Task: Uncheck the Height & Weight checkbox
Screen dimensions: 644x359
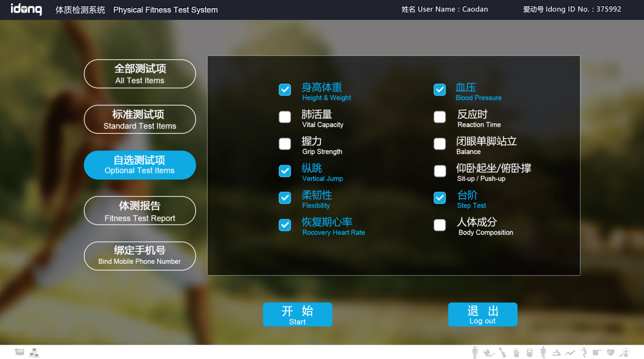Action: [x=285, y=90]
